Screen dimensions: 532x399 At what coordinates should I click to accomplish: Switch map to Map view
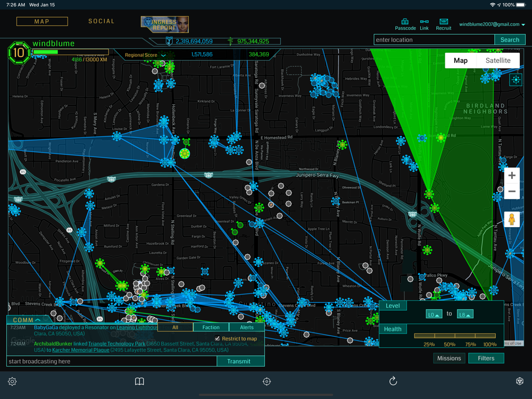coord(460,61)
